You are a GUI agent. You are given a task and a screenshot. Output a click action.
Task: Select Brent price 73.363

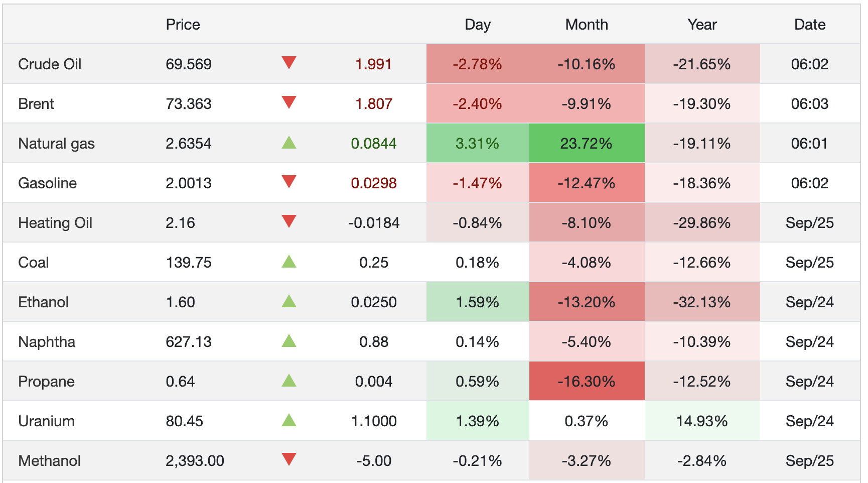point(189,104)
